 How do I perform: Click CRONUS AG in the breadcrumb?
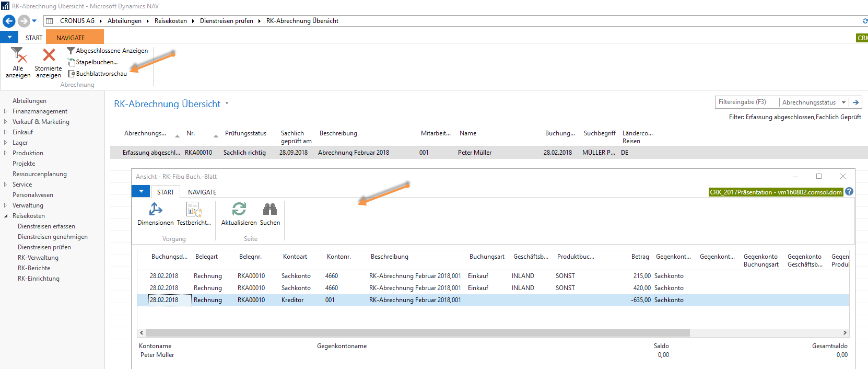point(77,21)
